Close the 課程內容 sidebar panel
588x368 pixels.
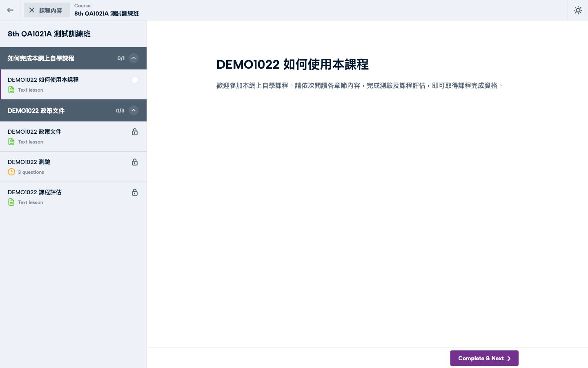(47, 10)
